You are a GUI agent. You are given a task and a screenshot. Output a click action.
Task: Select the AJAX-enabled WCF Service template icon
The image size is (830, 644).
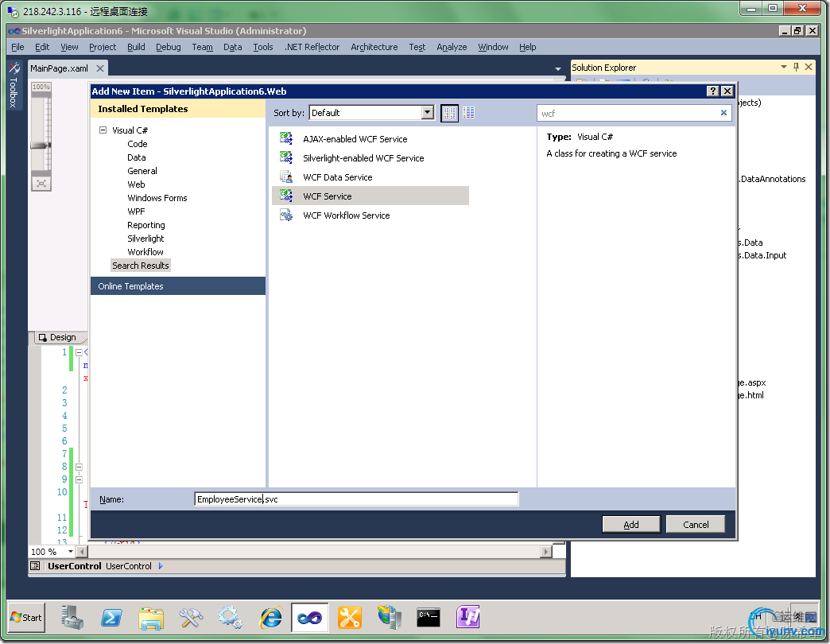coord(286,138)
